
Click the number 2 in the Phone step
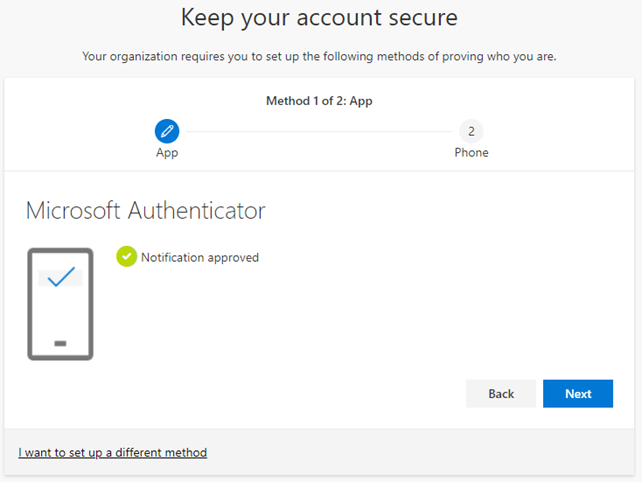pyautogui.click(x=471, y=131)
